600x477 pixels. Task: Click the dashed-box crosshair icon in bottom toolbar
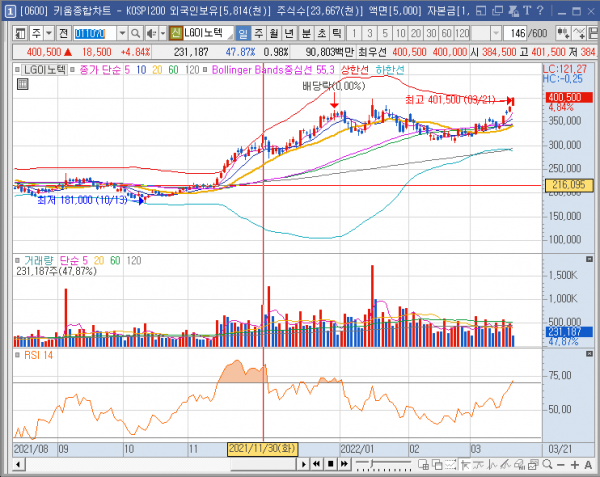[450, 464]
